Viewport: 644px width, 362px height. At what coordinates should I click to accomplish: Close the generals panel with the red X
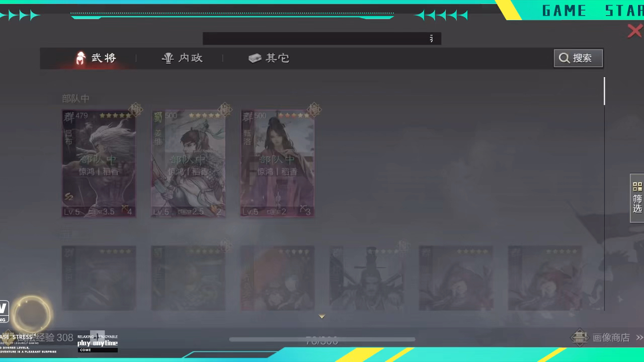click(x=635, y=31)
